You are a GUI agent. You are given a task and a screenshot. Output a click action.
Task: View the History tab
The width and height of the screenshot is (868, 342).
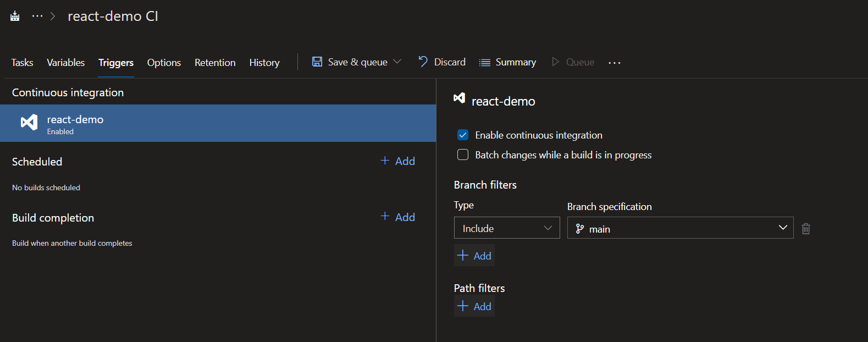tap(264, 63)
